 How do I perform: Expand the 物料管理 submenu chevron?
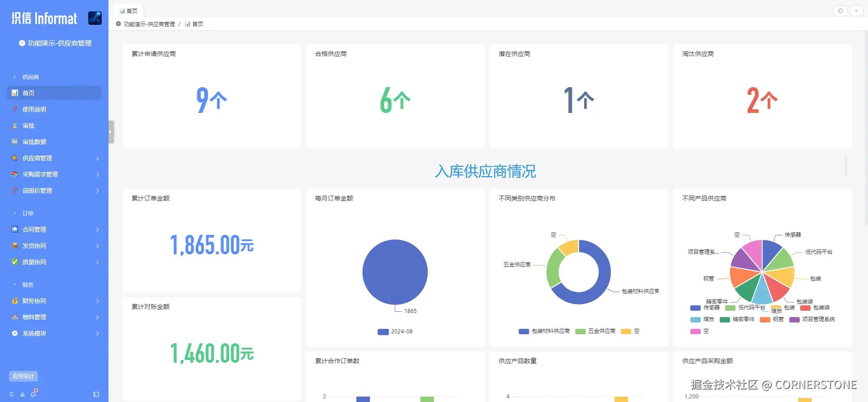coord(97,317)
